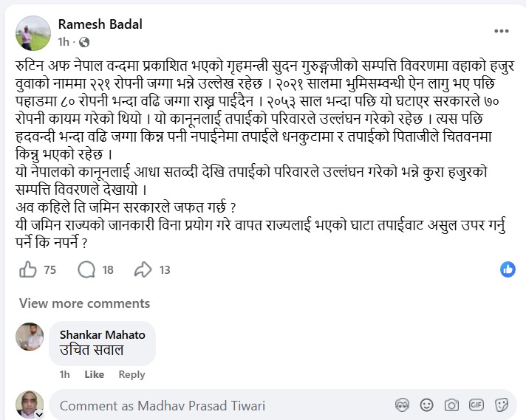The image size is (526, 420).
Task: Open Shankar Mahato's profile from comment
Action: [103, 334]
